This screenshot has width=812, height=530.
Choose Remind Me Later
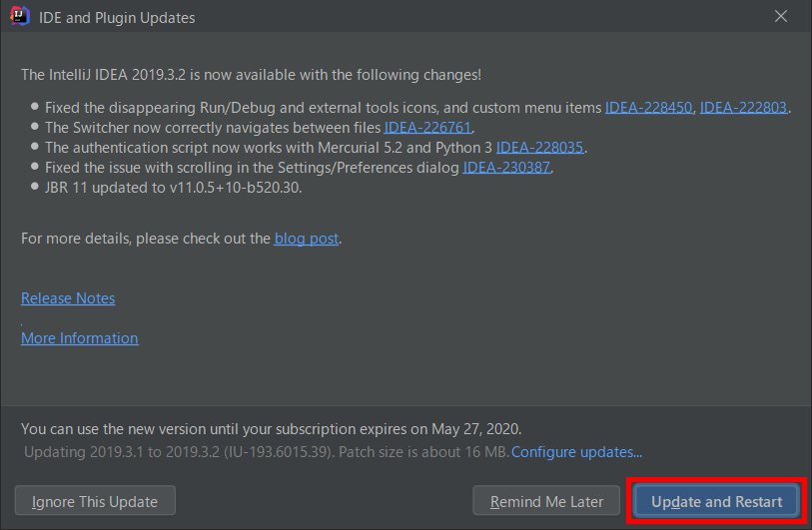[546, 500]
